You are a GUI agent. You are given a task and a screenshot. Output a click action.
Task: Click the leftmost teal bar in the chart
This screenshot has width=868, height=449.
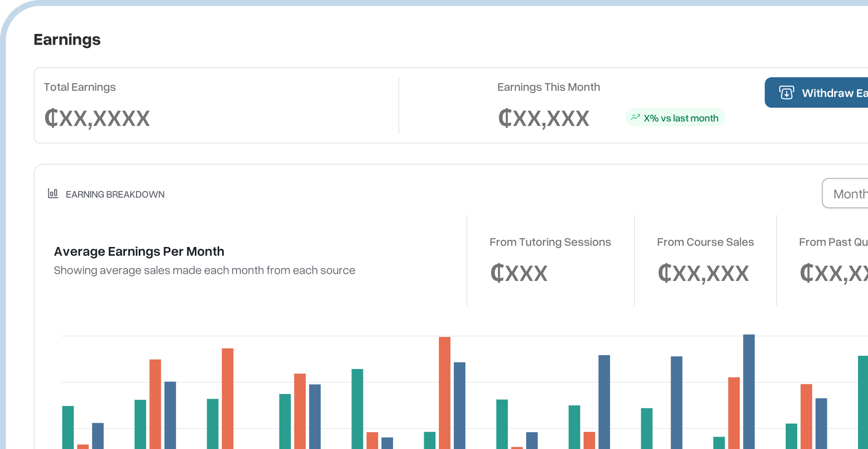(68, 427)
